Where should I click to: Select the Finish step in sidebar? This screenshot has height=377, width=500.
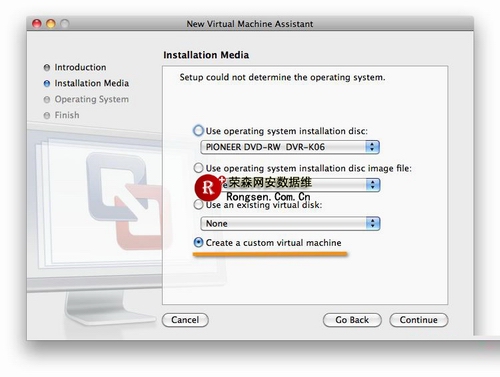(67, 115)
